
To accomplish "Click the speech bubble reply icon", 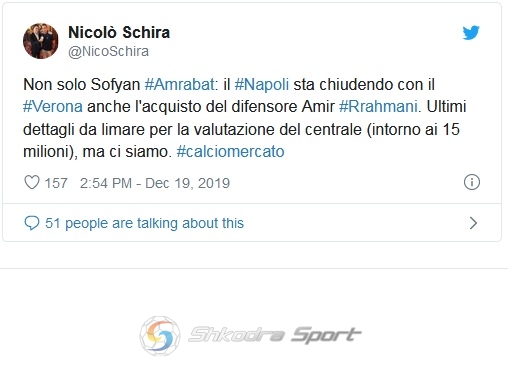I will tap(32, 223).
